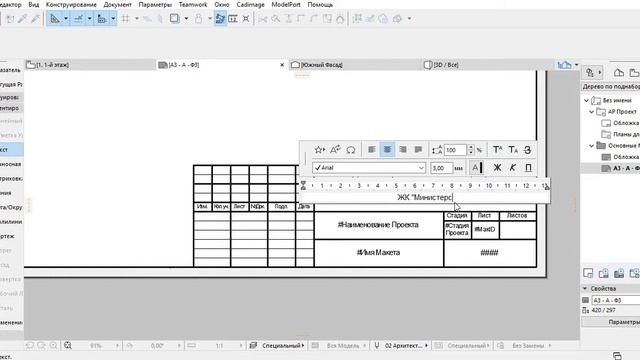The height and width of the screenshot is (360, 640).
Task: Click the right margin marker on ruler
Action: tap(547, 187)
